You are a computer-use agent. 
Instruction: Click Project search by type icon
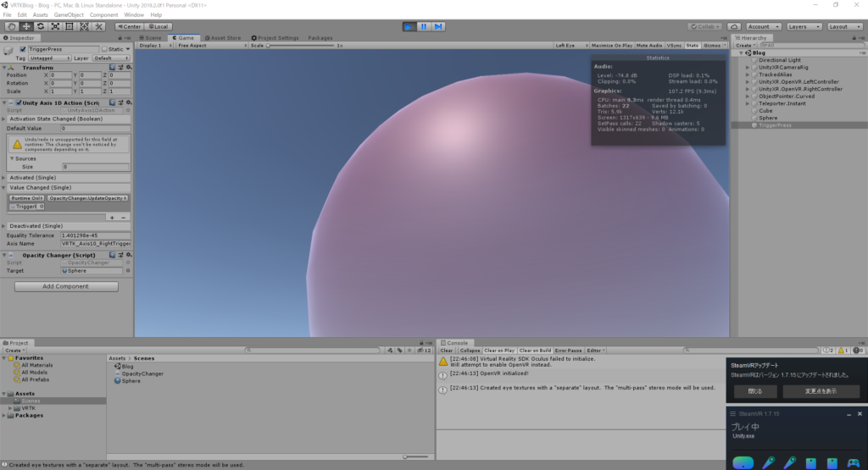click(390, 350)
